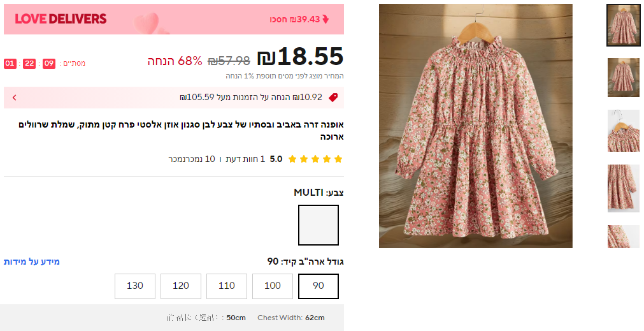The image size is (644, 331).
Task: Click the red discount tag icon
Action: 333,98
